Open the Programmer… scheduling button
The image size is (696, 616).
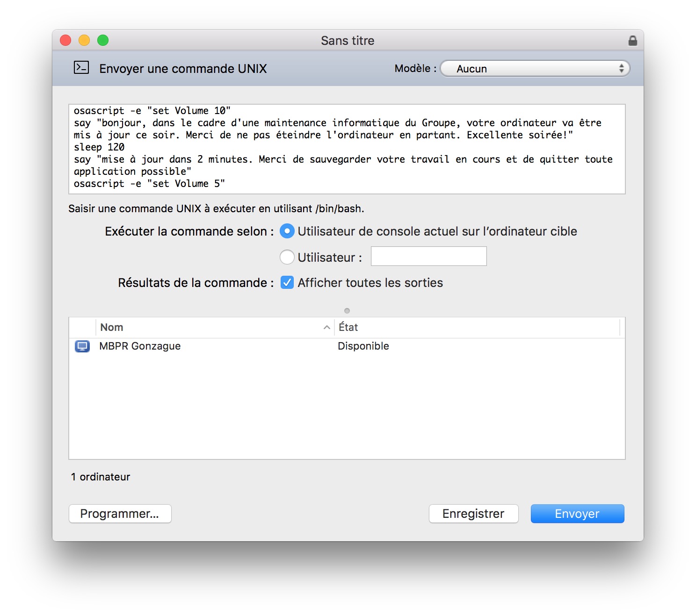click(x=120, y=514)
